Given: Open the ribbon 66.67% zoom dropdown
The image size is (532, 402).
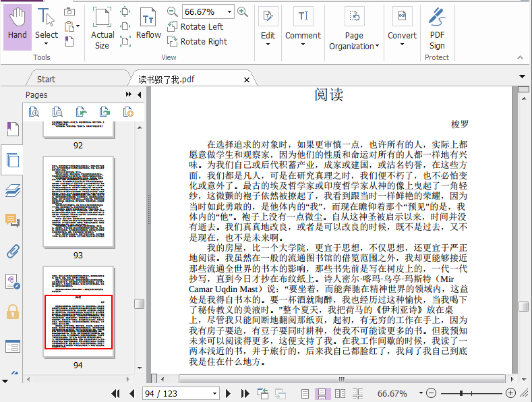Looking at the screenshot, I should (230, 12).
